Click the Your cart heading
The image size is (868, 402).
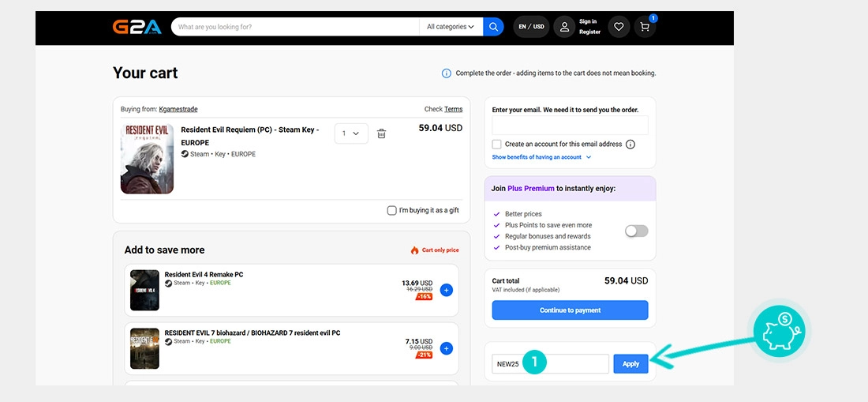coord(146,73)
